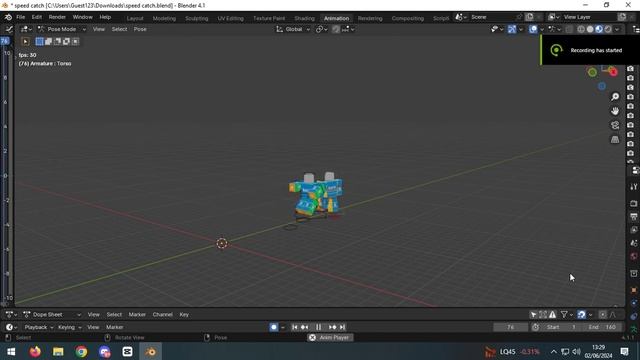Switch to the Layout workspace tab

pos(135,18)
